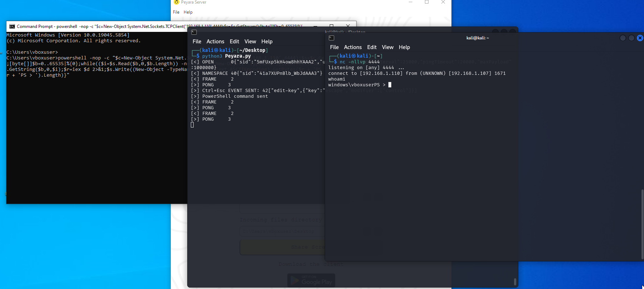Click the ~/Desktop terminal scrollbar thumb
Screen dimensions: 644x289
515,282
